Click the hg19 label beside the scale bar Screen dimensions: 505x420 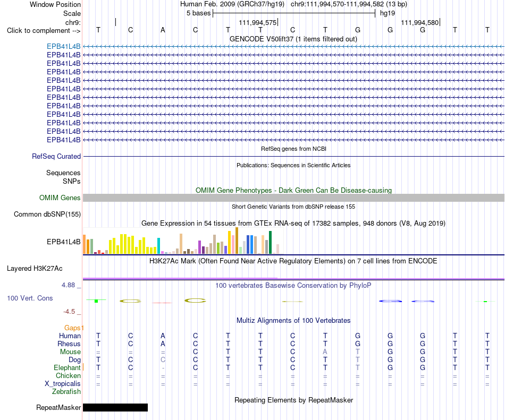[x=388, y=13]
